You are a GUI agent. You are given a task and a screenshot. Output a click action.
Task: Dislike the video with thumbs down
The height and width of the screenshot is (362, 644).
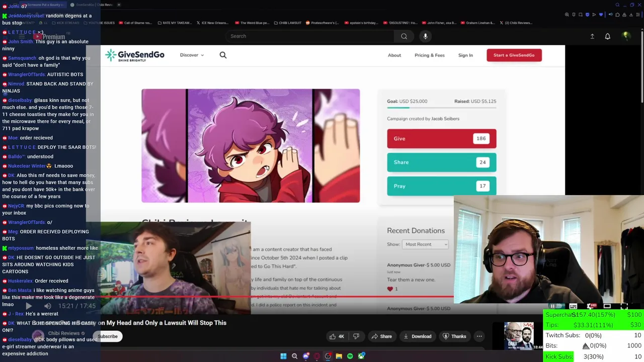click(x=356, y=336)
